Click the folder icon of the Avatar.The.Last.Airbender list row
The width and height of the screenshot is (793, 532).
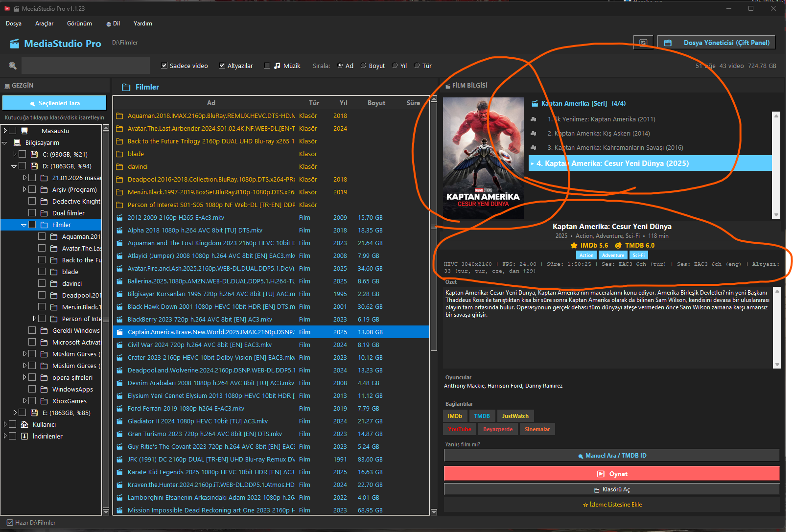[119, 129]
